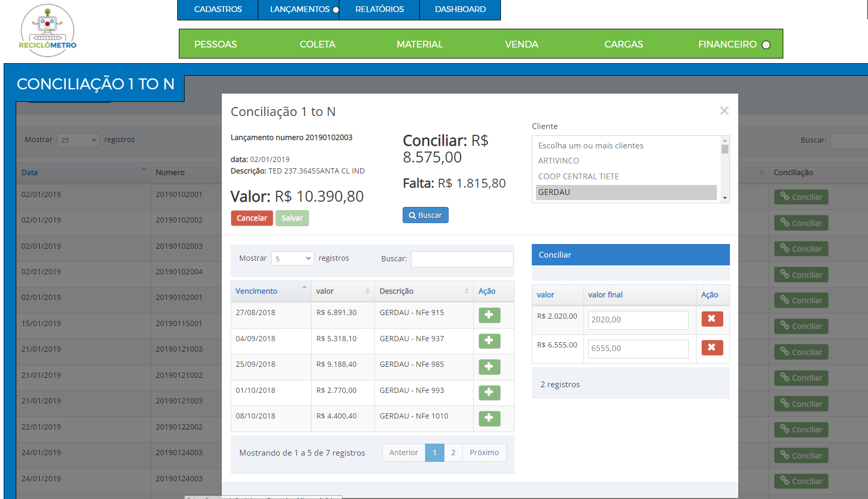Add the GERDAU - NFe 1010 invoice
This screenshot has height=499, width=868.
[x=489, y=418]
